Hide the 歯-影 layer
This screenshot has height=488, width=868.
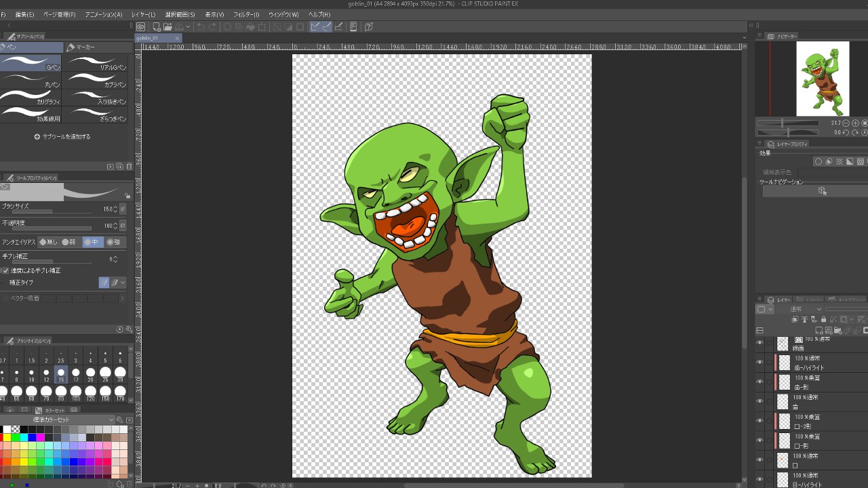point(759,382)
